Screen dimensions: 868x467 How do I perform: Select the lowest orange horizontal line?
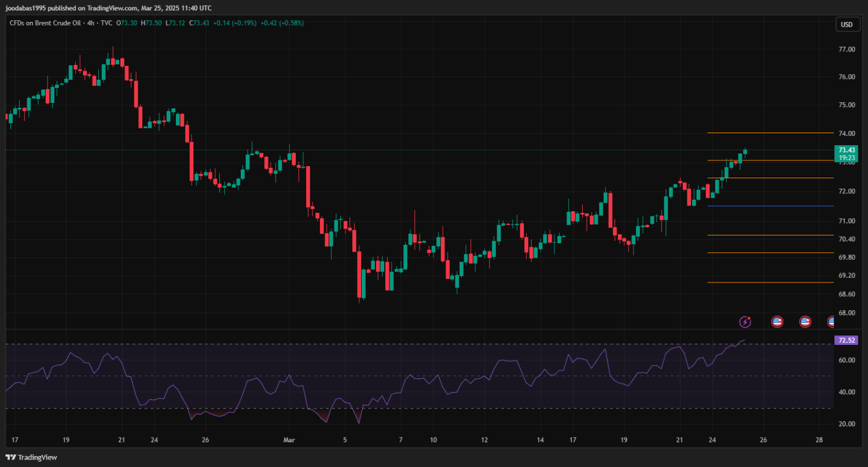coord(770,282)
